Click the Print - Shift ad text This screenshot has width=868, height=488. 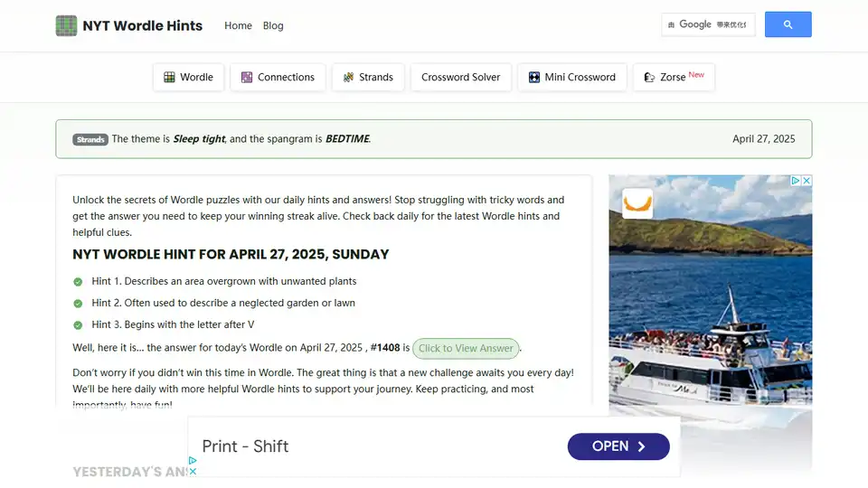coord(245,446)
